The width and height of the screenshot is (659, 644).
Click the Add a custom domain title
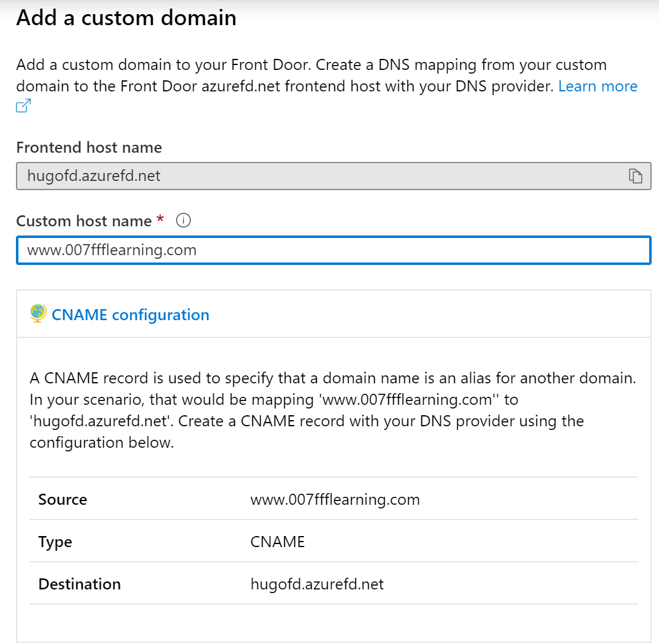tap(126, 18)
